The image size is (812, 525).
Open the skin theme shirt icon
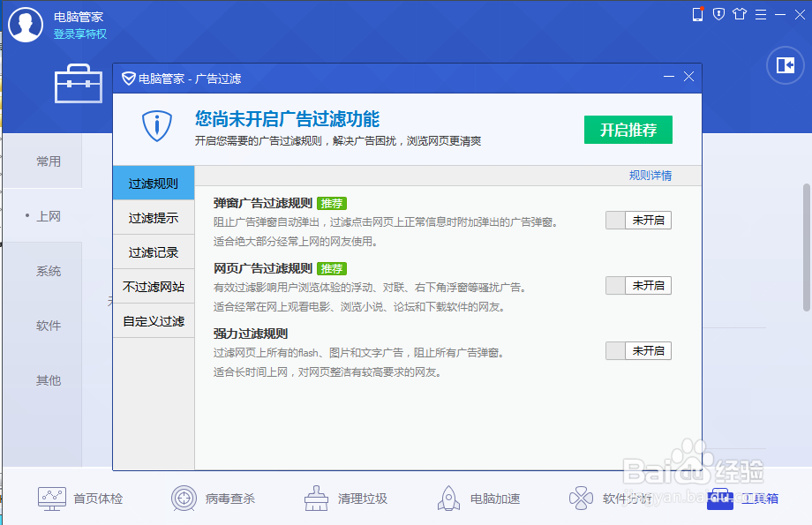(740, 14)
